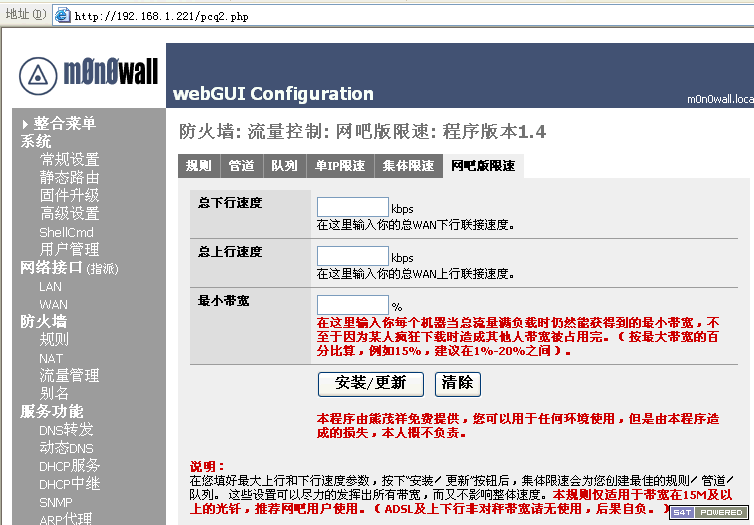Open 高级设置 in the sidebar
The image size is (754, 525).
[70, 213]
